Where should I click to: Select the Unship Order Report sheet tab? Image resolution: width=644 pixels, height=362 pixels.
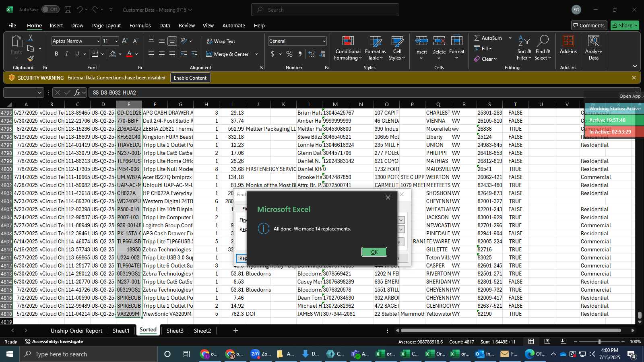pyautogui.click(x=76, y=331)
